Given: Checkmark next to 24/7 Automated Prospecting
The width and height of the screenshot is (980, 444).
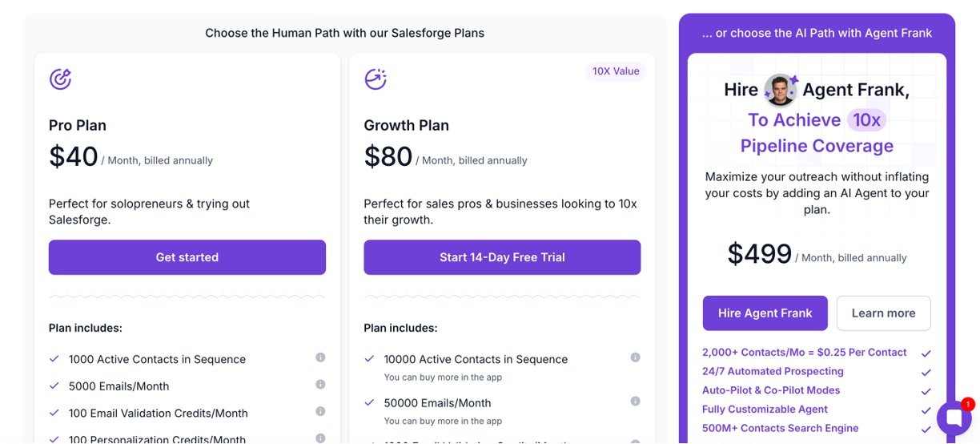Looking at the screenshot, I should [926, 372].
